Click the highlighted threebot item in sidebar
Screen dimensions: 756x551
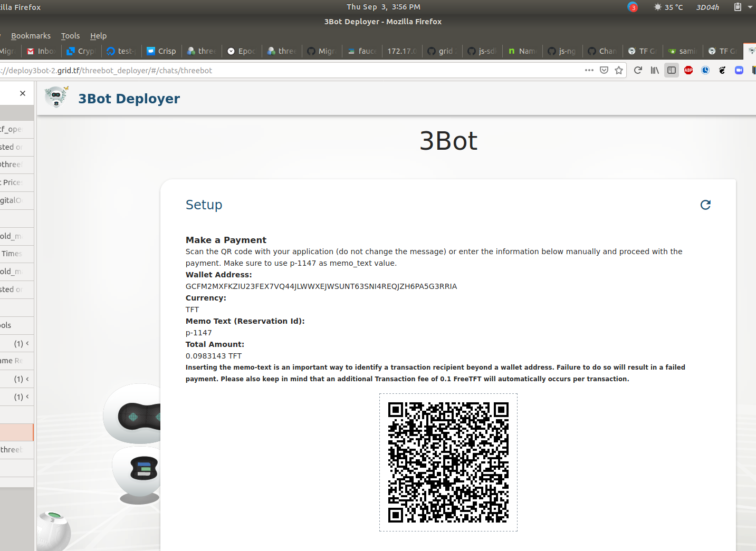(x=16, y=432)
